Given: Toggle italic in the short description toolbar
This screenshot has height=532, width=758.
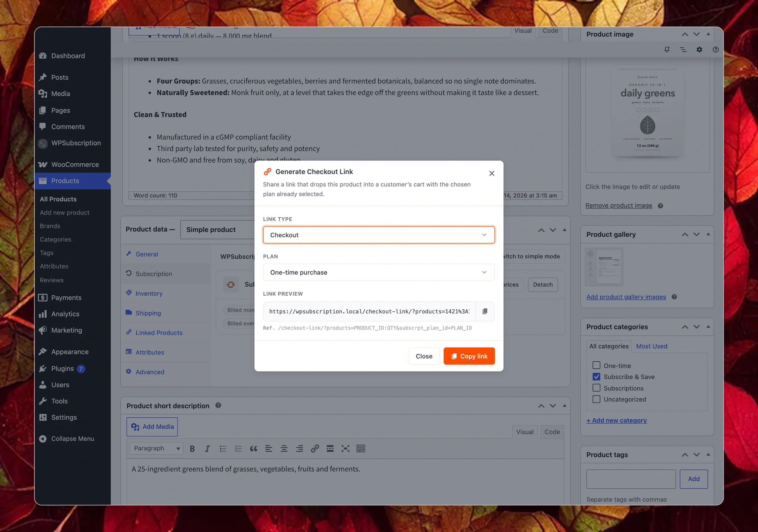Looking at the screenshot, I should point(207,449).
